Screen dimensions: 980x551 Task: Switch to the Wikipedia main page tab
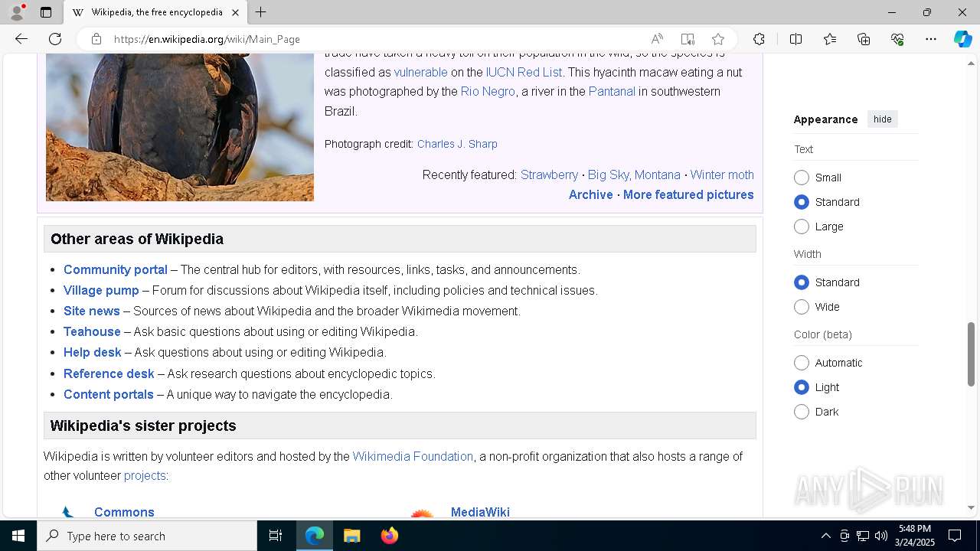pos(155,12)
